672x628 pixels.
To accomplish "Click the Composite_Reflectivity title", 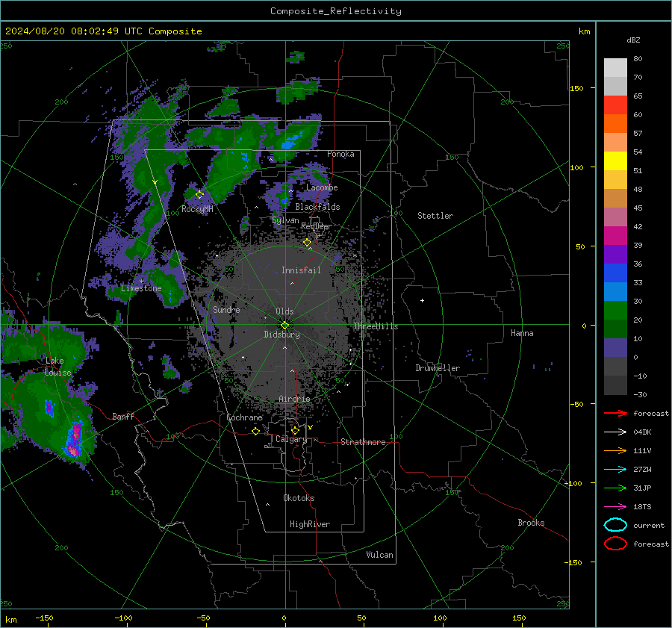I will [x=336, y=11].
